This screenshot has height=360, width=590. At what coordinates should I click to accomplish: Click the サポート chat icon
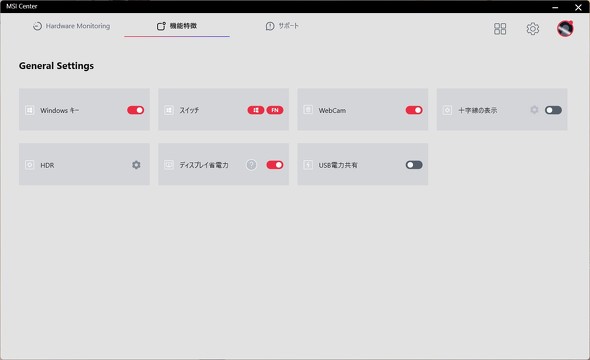[270, 26]
